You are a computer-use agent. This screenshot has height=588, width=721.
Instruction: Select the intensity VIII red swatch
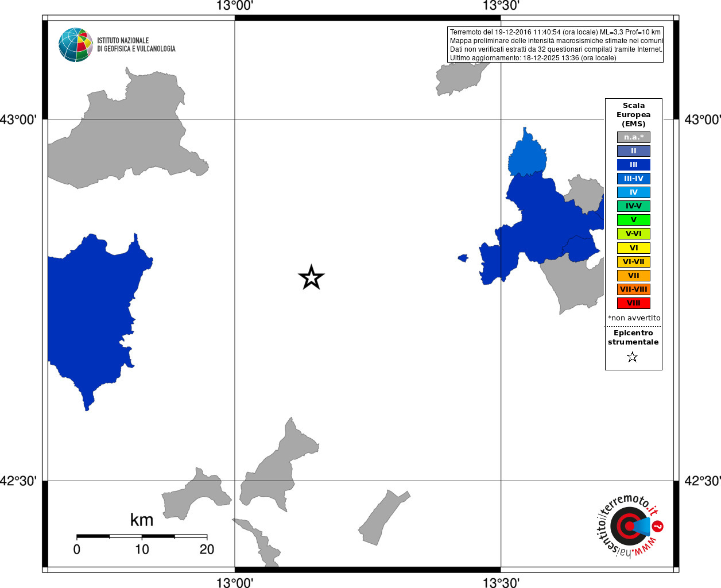coord(634,303)
